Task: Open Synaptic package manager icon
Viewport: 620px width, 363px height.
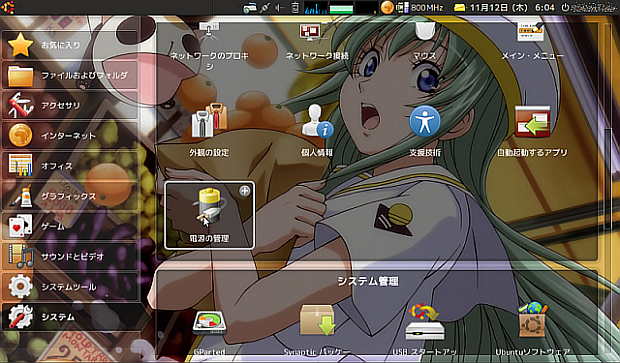Action: click(317, 330)
